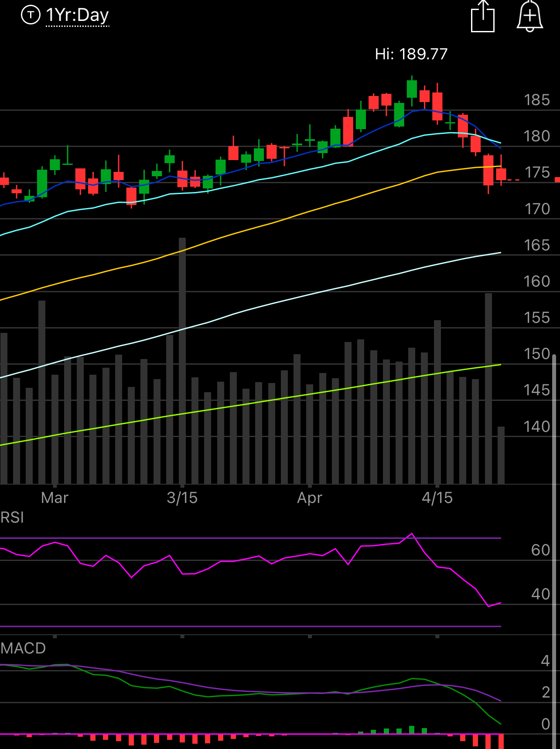Viewport: 560px width, 749px height.
Task: Select the 185 price axis label
Action: [x=537, y=100]
